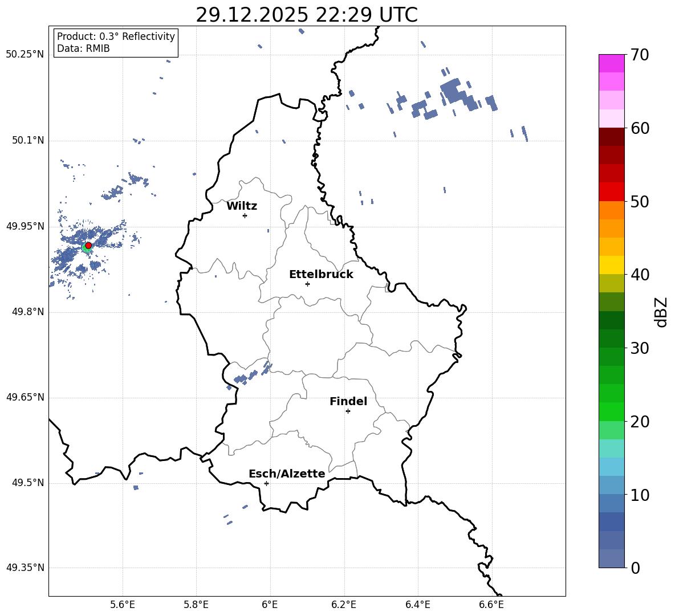Click the orange colorbar segment below 50

(612, 210)
